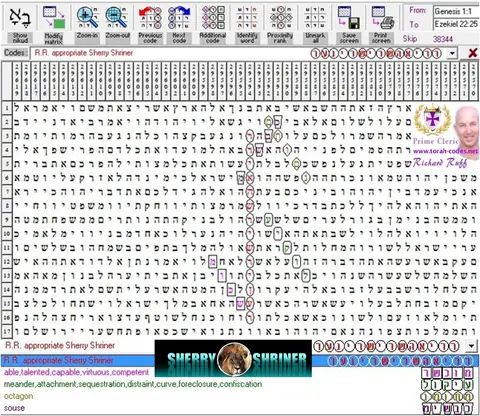Click R.R. appropriate Sherry Shriner label below matrix

60,345
